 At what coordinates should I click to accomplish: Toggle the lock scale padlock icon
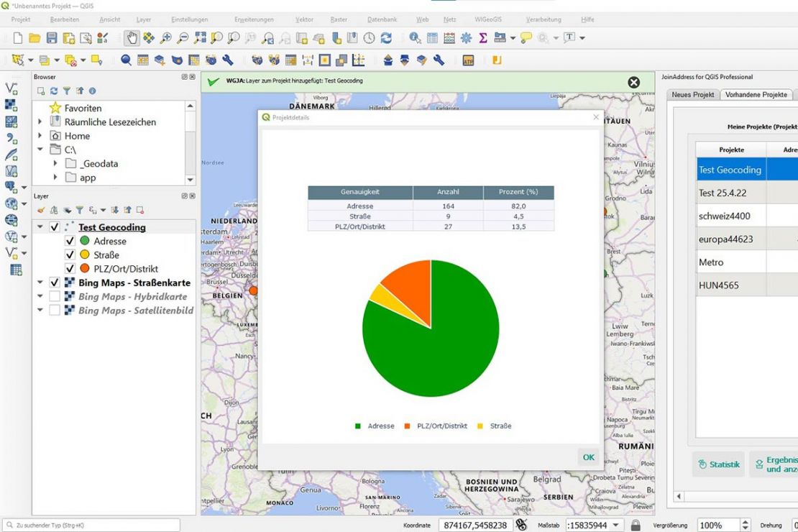pyautogui.click(x=635, y=525)
